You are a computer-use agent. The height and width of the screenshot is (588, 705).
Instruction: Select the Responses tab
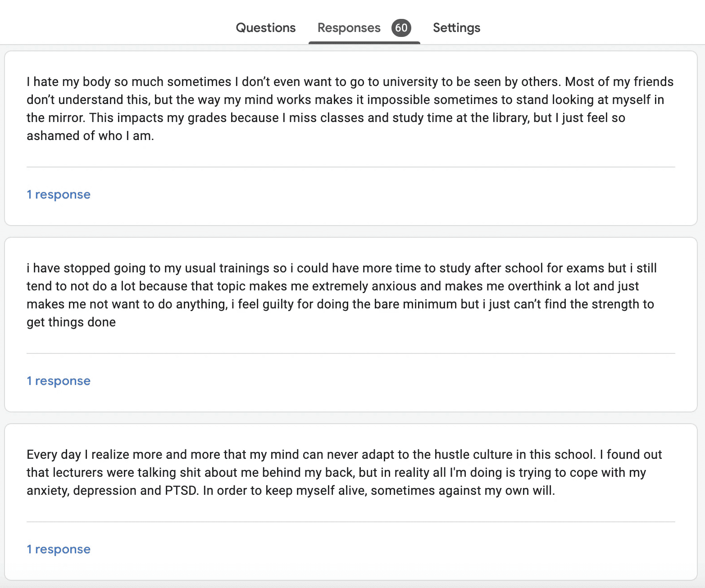point(348,27)
